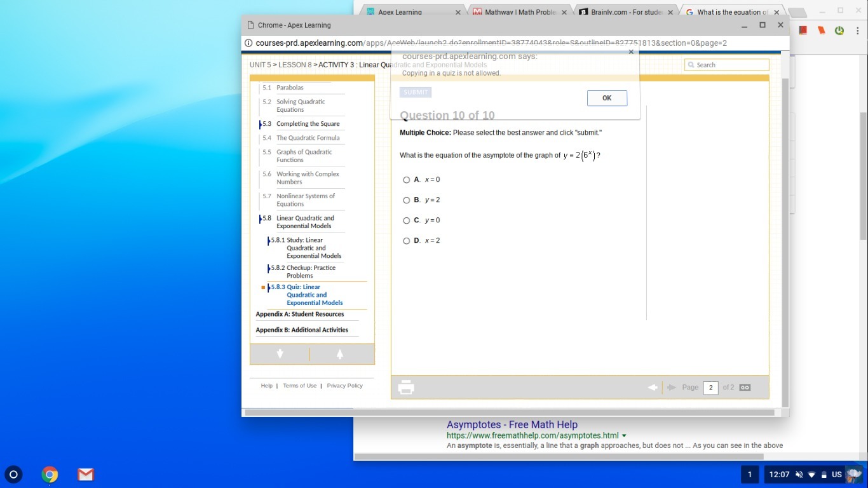
Task: Open 5.8.1 Study activity
Action: (x=314, y=248)
